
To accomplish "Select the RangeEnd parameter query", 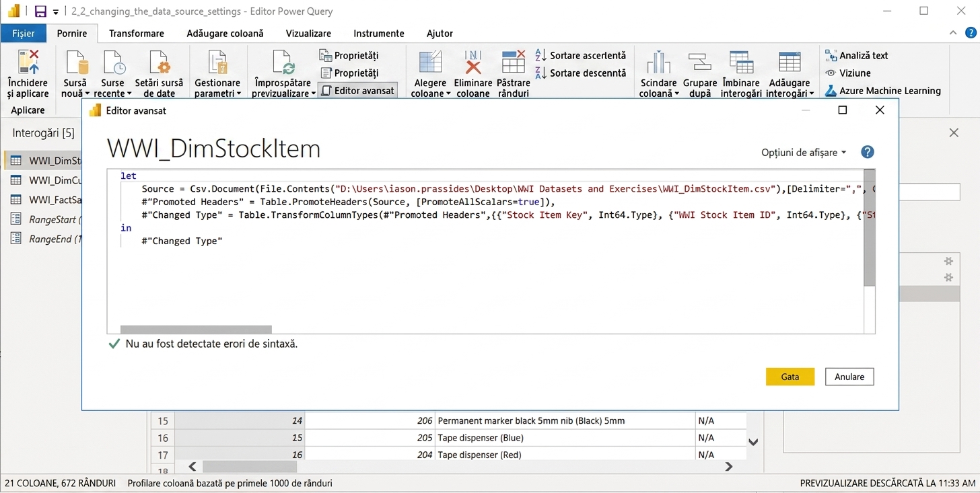I will click(x=46, y=239).
